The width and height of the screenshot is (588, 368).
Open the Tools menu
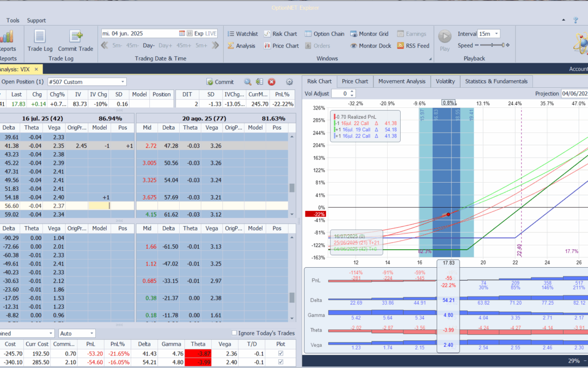[13, 20]
